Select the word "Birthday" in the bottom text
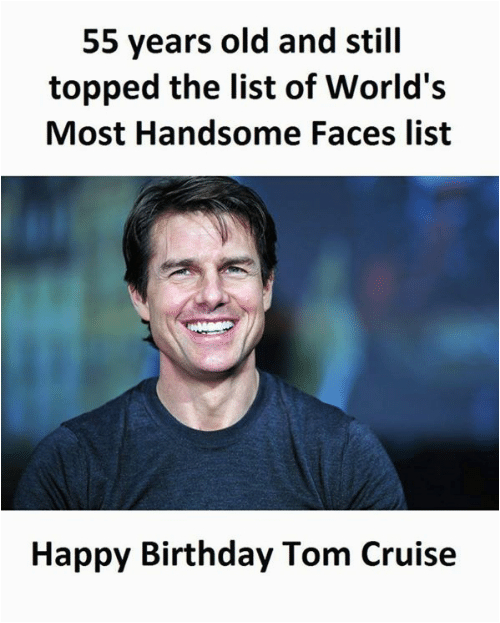This screenshot has height=623, width=500. point(207,553)
